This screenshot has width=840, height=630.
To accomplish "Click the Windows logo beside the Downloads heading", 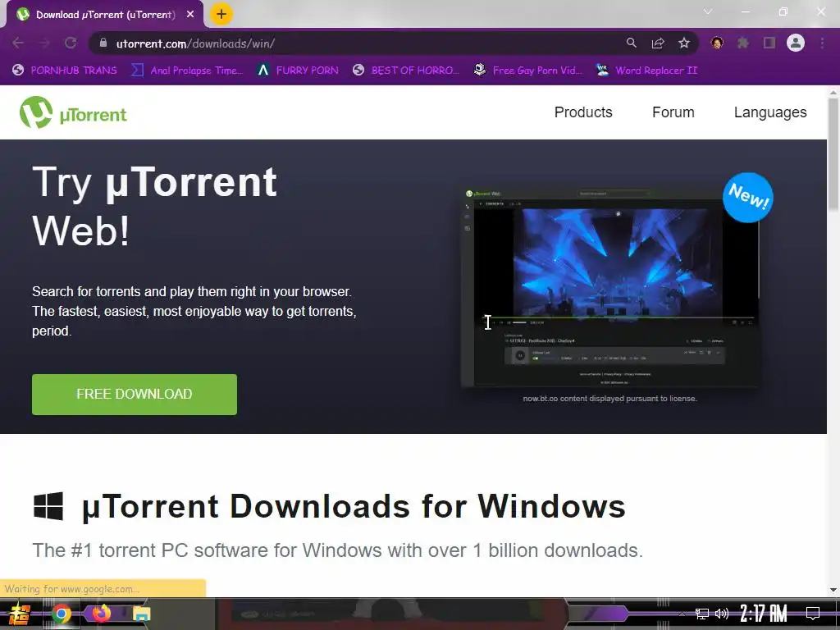I will point(48,506).
